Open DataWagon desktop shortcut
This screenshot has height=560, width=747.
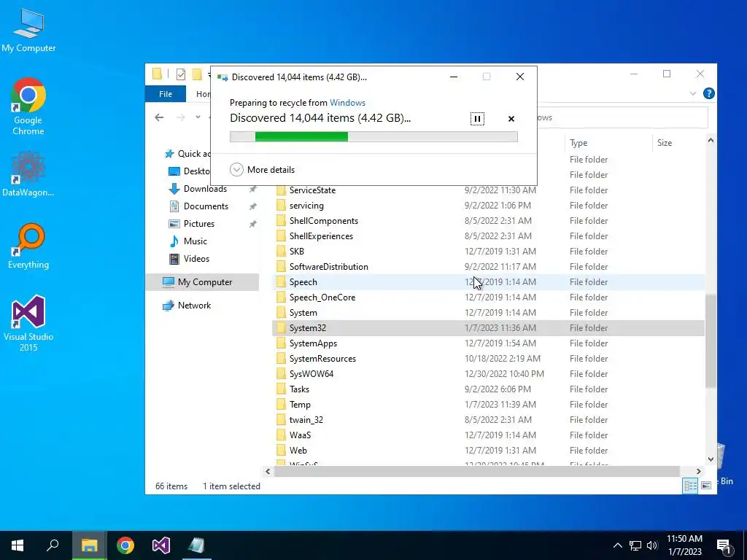(28, 174)
